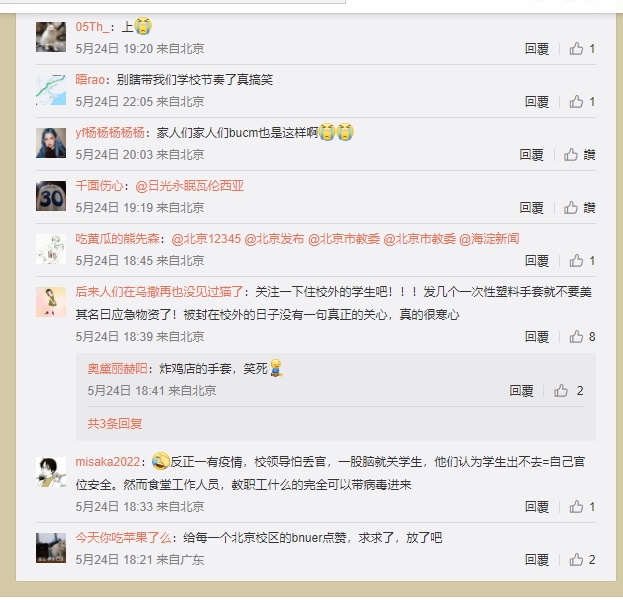The width and height of the screenshot is (623, 603).
Task: Open the @日光永眠瓦伦西亚 mention
Action: (190, 186)
